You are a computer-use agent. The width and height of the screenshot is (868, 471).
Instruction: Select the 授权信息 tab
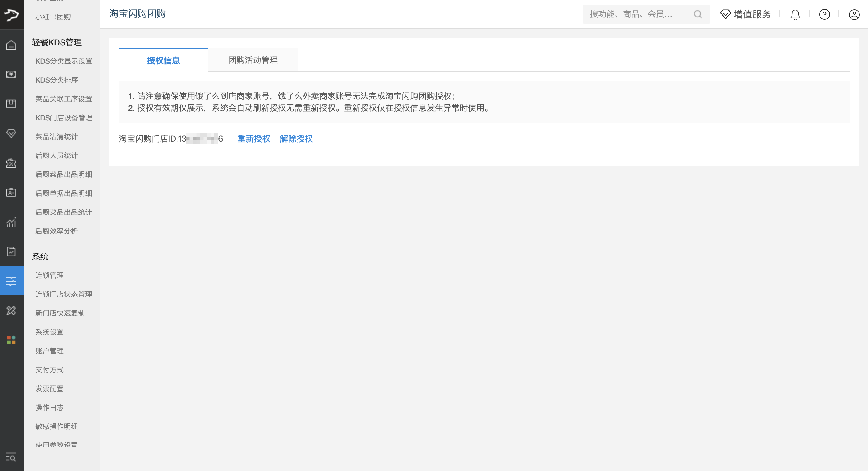[x=163, y=60]
